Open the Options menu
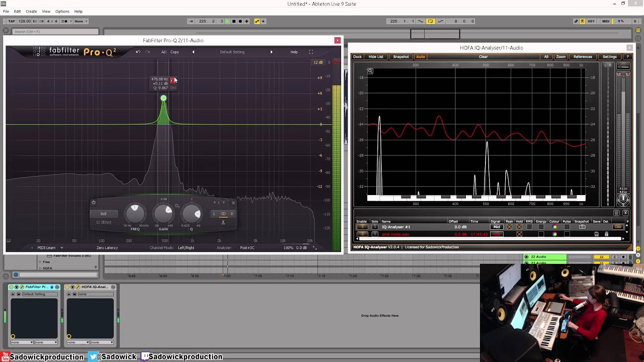 pyautogui.click(x=62, y=11)
